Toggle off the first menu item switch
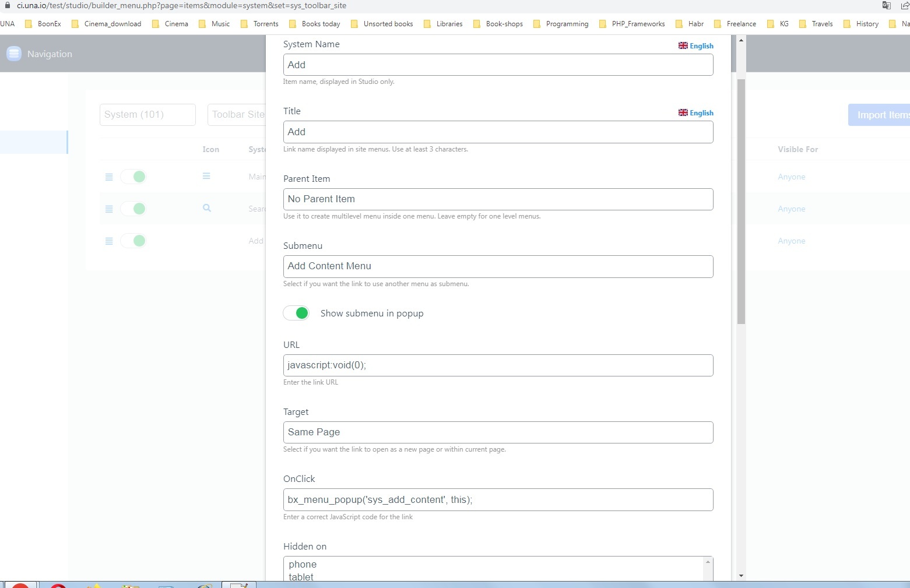This screenshot has width=910, height=588. tap(133, 177)
